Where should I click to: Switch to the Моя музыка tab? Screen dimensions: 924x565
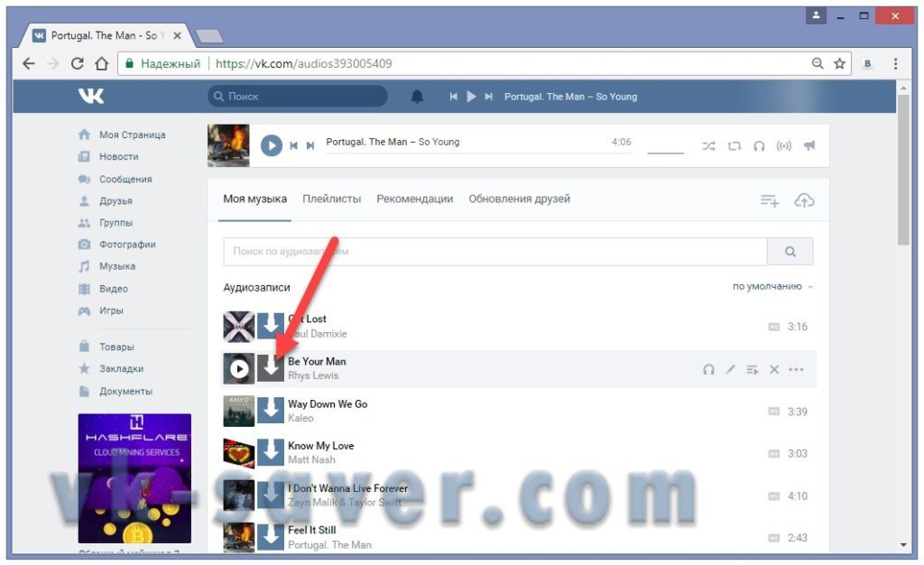point(254,199)
